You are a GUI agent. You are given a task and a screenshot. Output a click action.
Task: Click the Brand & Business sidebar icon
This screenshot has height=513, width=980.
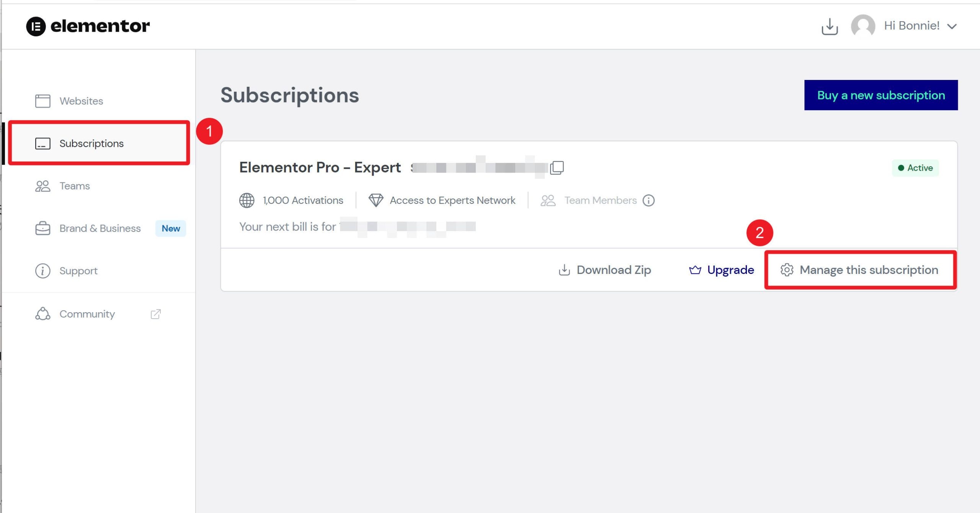click(43, 228)
